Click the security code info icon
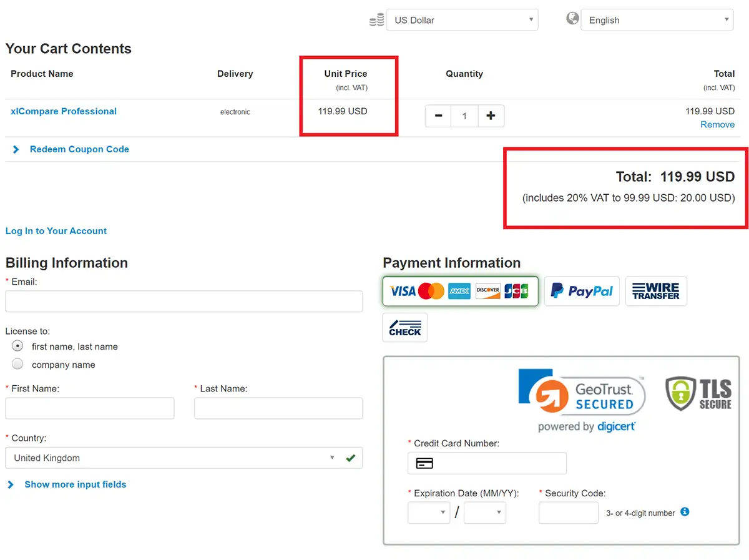749x560 pixels. point(685,512)
